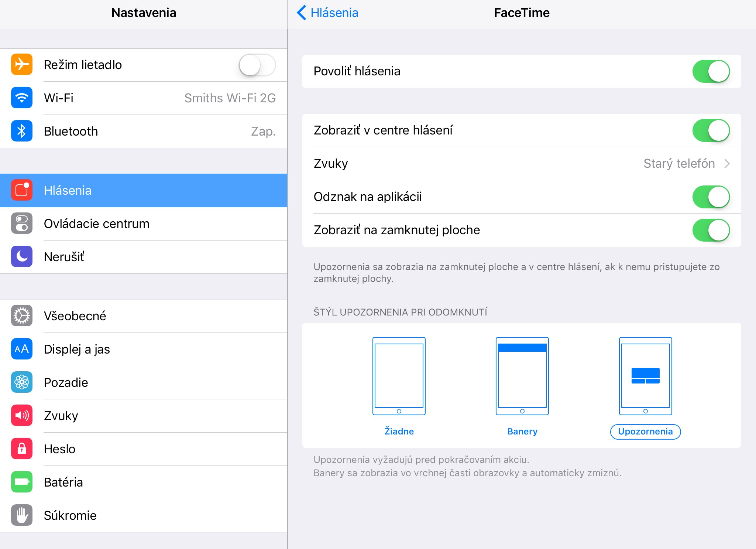
Task: Tap the Pozadie flower icon
Action: point(22,382)
